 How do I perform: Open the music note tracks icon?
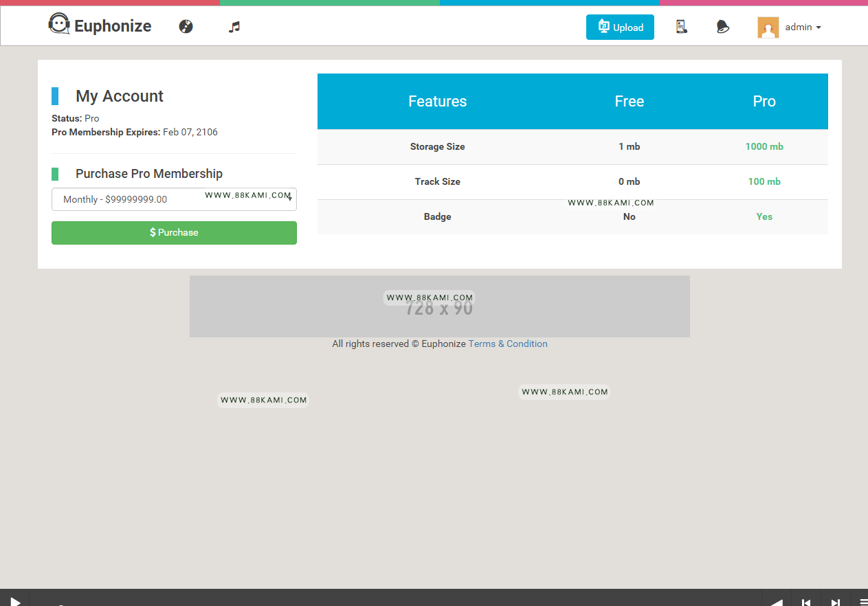tap(234, 27)
